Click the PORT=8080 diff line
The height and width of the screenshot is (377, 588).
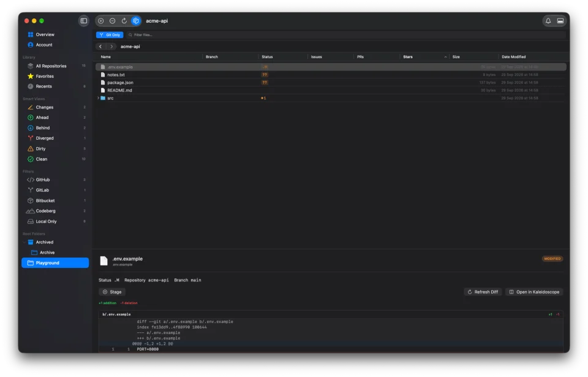(331, 349)
